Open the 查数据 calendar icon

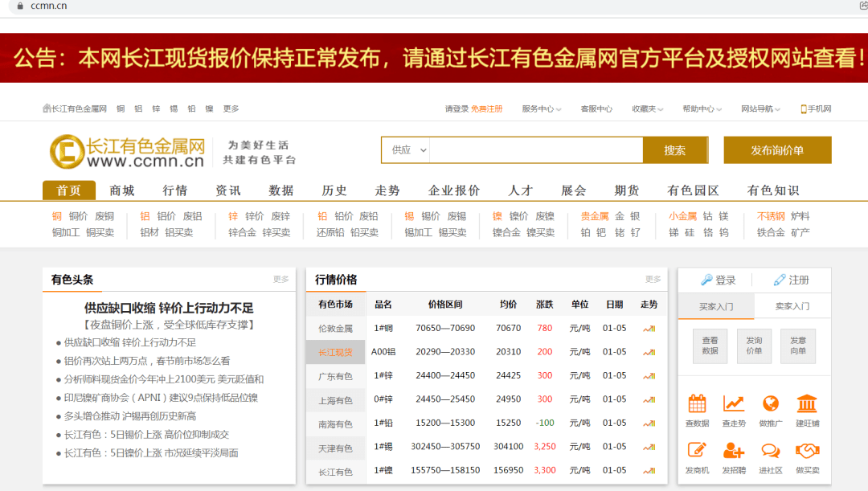(x=696, y=404)
